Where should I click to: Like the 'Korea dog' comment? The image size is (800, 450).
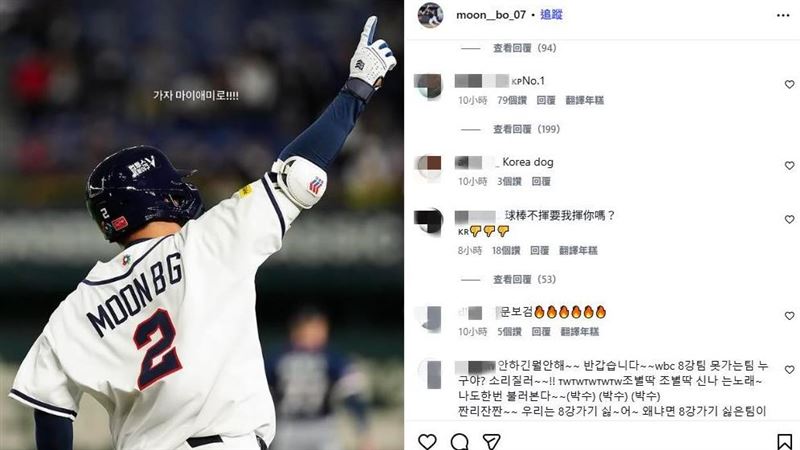[x=789, y=165]
